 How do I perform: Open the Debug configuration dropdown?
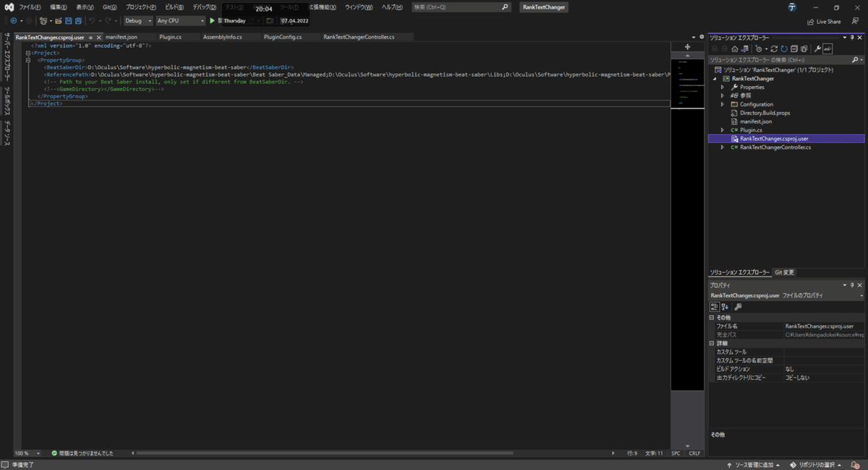point(138,21)
